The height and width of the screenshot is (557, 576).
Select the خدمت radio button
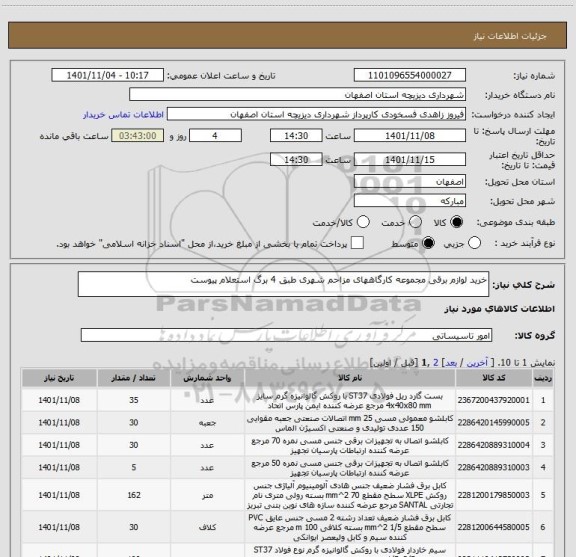[415, 222]
